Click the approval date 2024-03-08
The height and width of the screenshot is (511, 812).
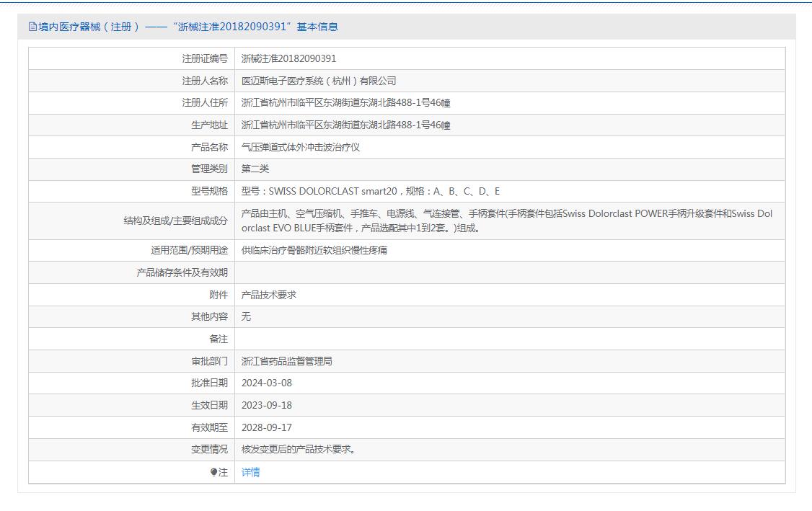pos(266,383)
